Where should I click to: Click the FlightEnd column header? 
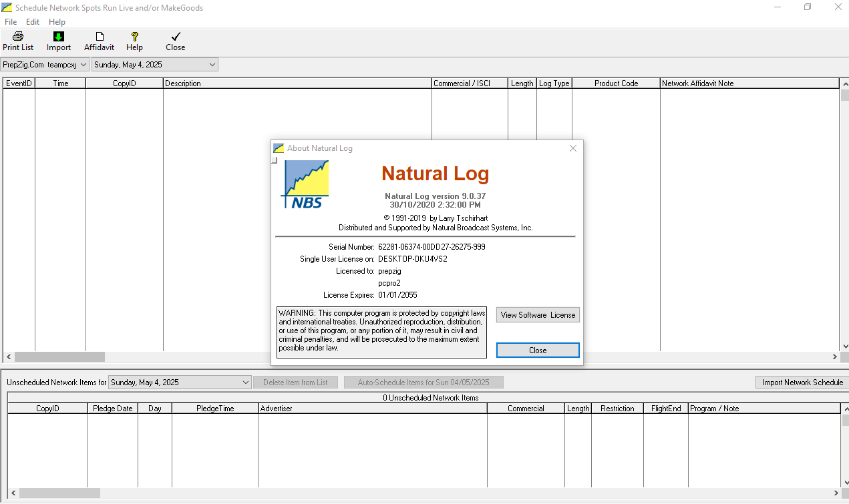(x=666, y=409)
